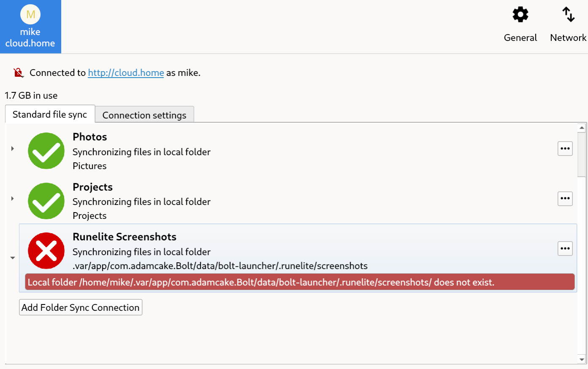Click the green checkmark for Projects
588x369 pixels.
46,201
